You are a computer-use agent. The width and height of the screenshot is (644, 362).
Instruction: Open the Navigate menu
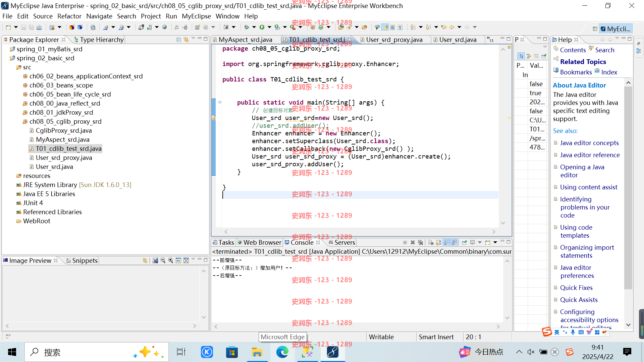[99, 16]
